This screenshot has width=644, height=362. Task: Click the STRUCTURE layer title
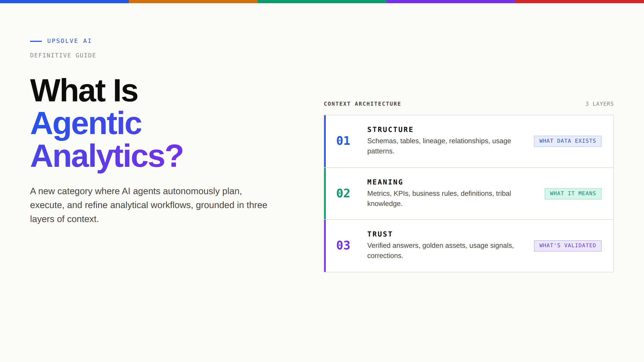pyautogui.click(x=390, y=130)
